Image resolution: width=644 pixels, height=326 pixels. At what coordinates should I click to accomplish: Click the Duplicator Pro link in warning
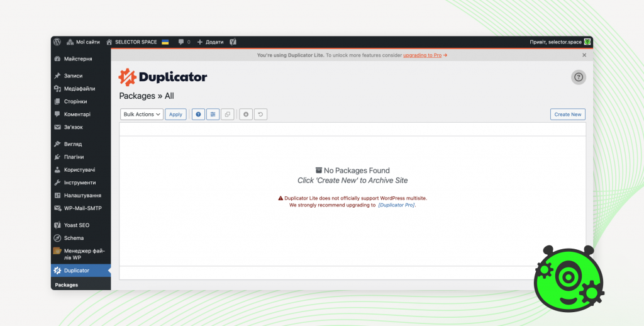point(396,205)
